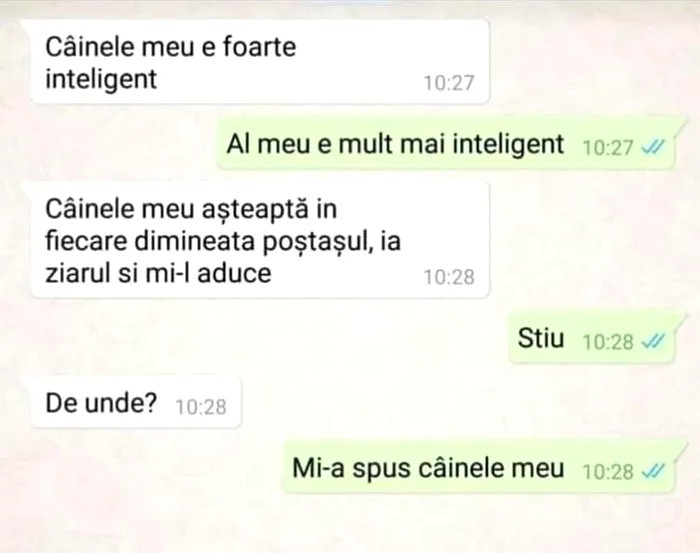This screenshot has height=553, width=700.
Task: Click the 10:28 timestamp next to 'De unde?'
Action: 201,407
